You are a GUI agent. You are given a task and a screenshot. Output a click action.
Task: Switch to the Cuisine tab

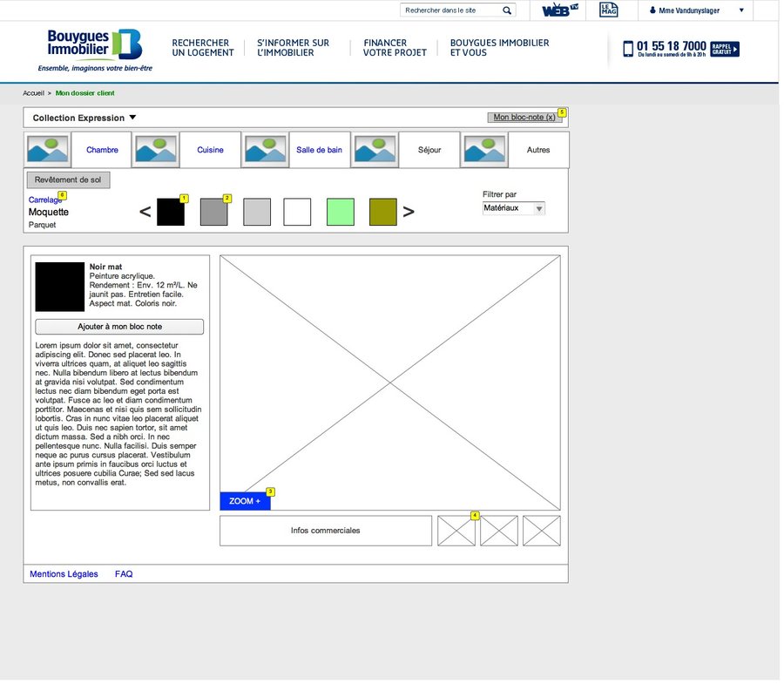[210, 150]
